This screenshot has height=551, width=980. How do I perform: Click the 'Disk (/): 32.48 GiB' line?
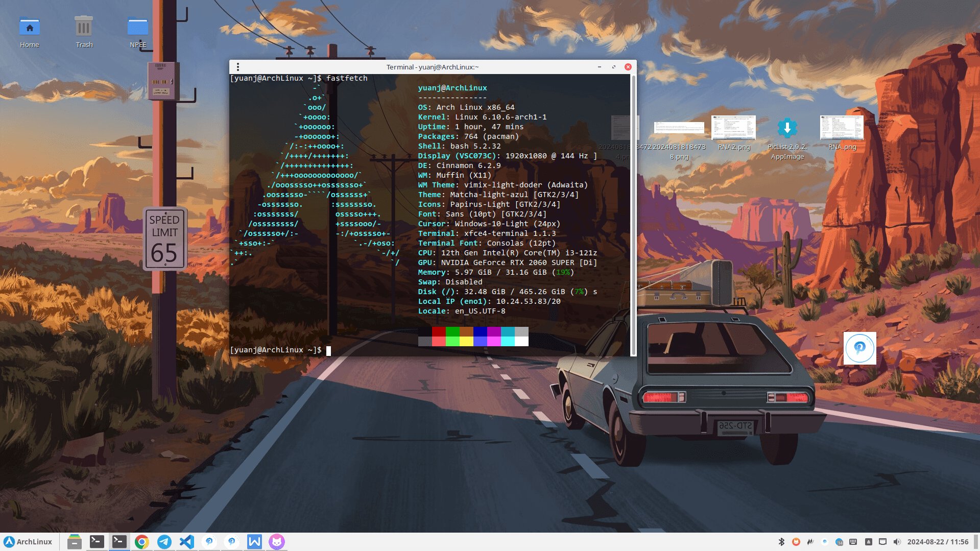click(x=507, y=292)
